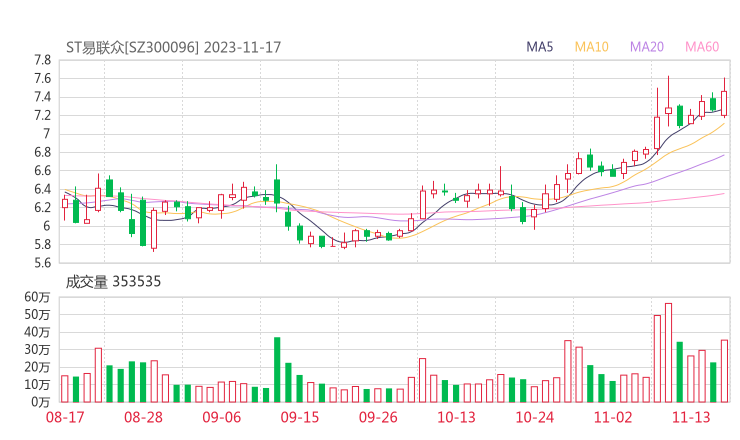Click the 6.8 price axis label
Viewport: 740px width, 440px height.
click(42, 152)
